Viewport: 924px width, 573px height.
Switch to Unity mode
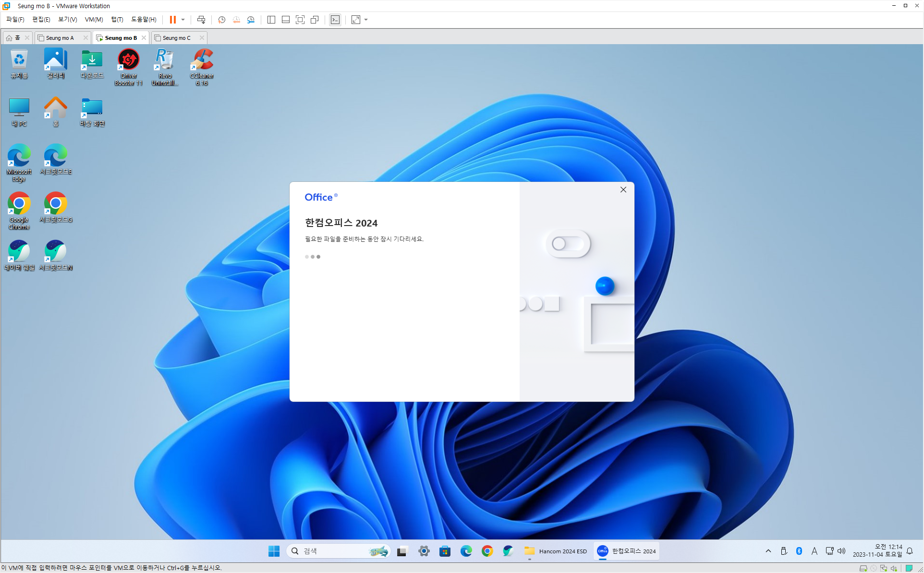(315, 20)
